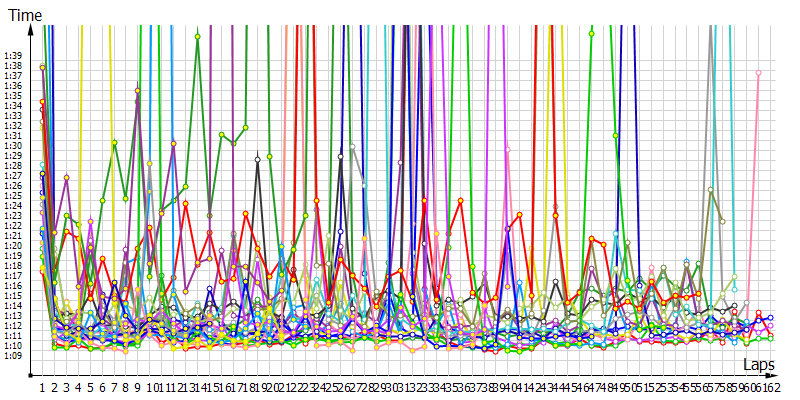Select the green data point at lap 7 near 1:30
The image size is (800, 400).
pos(114,143)
